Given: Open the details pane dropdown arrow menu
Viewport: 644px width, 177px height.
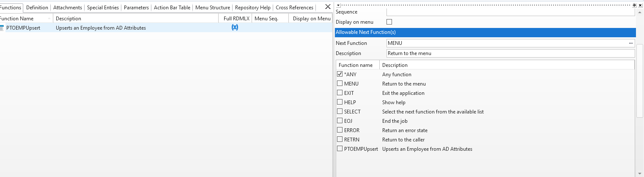Looking at the screenshot, I should pyautogui.click(x=338, y=5).
